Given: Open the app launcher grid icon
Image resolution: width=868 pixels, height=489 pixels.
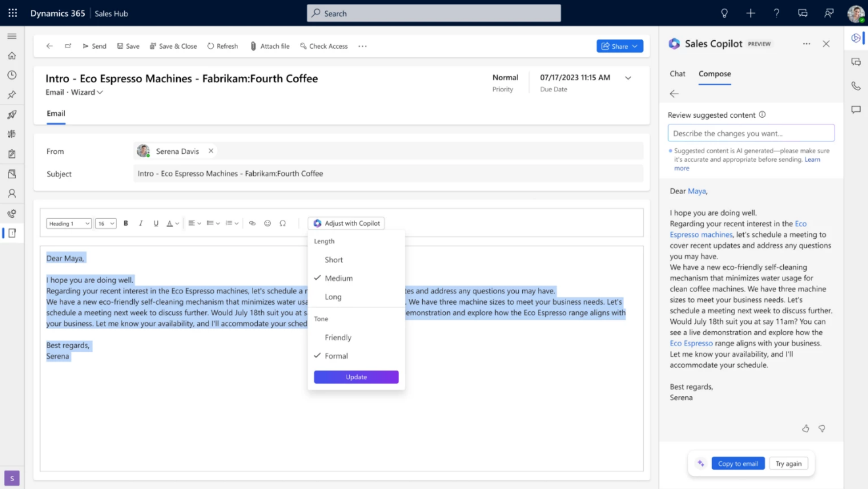Looking at the screenshot, I should [x=12, y=13].
